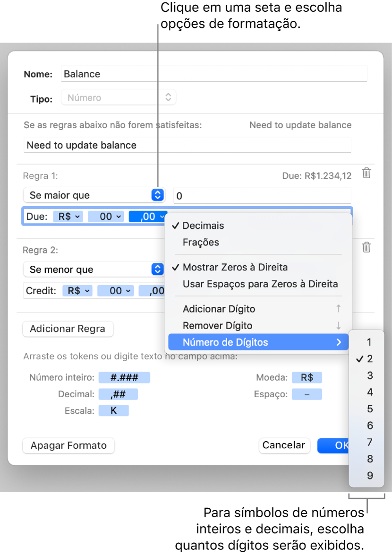Confirm with the OK button
This screenshot has height=557, width=392.
click(333, 445)
